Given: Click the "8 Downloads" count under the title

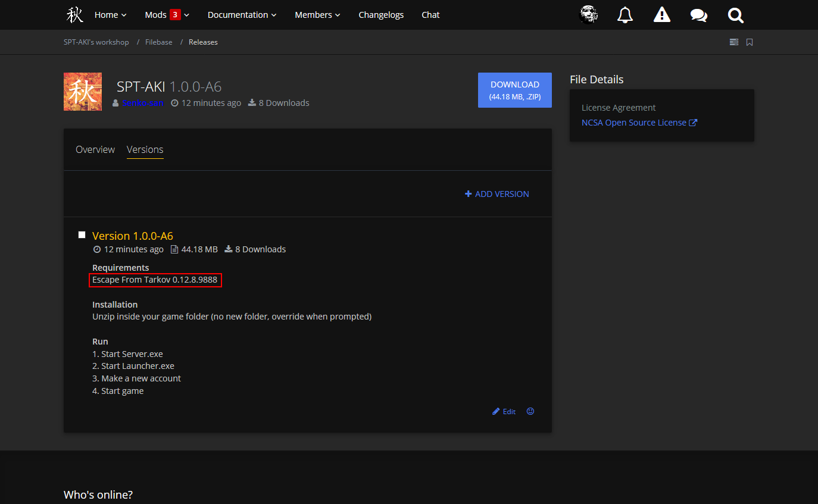Looking at the screenshot, I should point(279,103).
